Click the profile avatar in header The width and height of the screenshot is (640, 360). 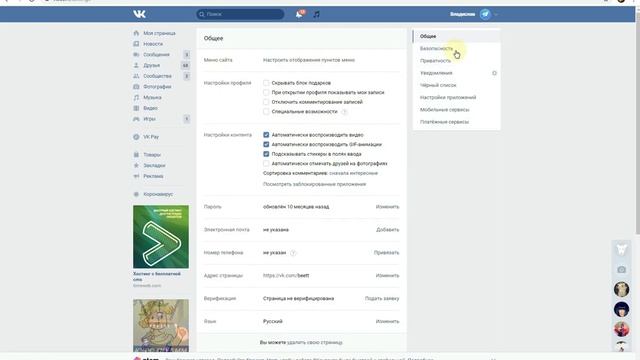tap(485, 14)
